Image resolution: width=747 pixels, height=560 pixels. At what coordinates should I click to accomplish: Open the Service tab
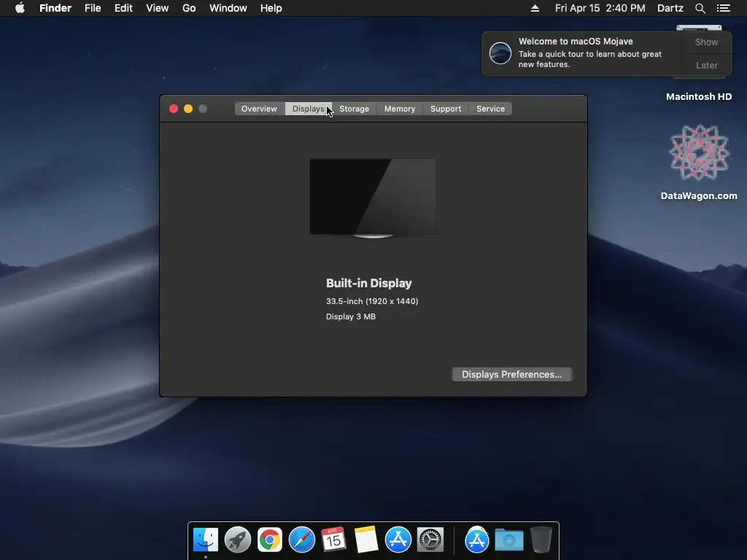pyautogui.click(x=490, y=109)
